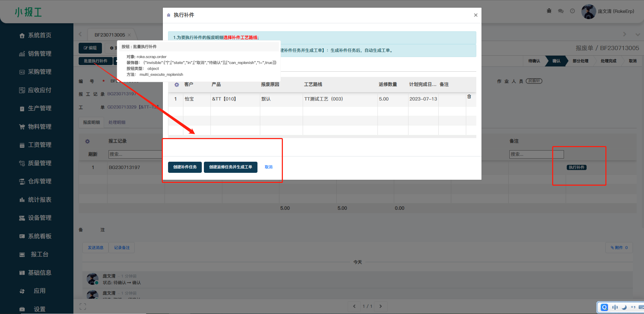Open the clock activities icon
The image size is (644, 314).
572,11
